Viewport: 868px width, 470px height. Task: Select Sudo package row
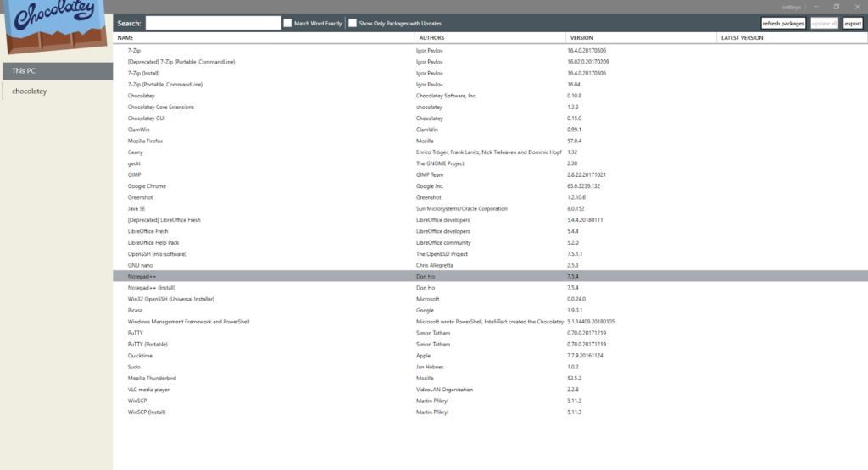tap(491, 368)
